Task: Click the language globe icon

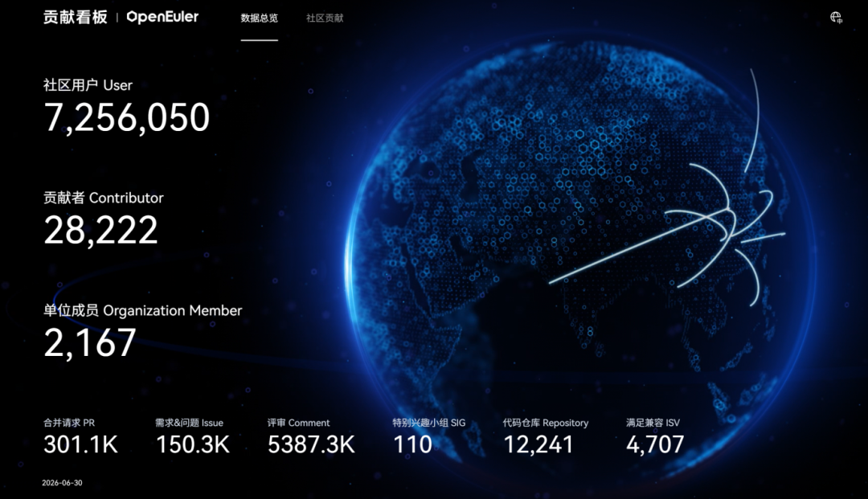Action: pos(836,18)
